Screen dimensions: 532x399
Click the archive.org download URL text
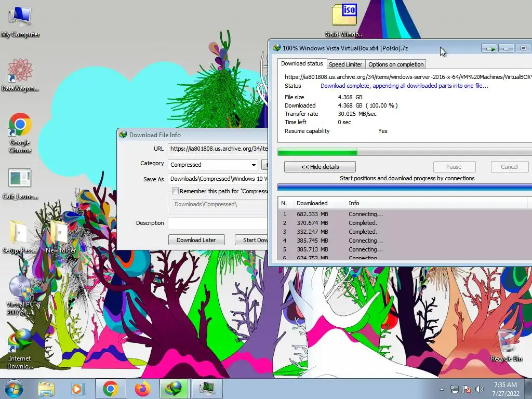408,77
